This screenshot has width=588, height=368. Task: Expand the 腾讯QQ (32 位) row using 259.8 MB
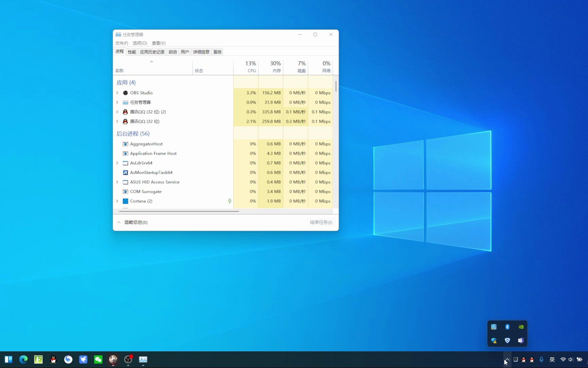pos(117,121)
